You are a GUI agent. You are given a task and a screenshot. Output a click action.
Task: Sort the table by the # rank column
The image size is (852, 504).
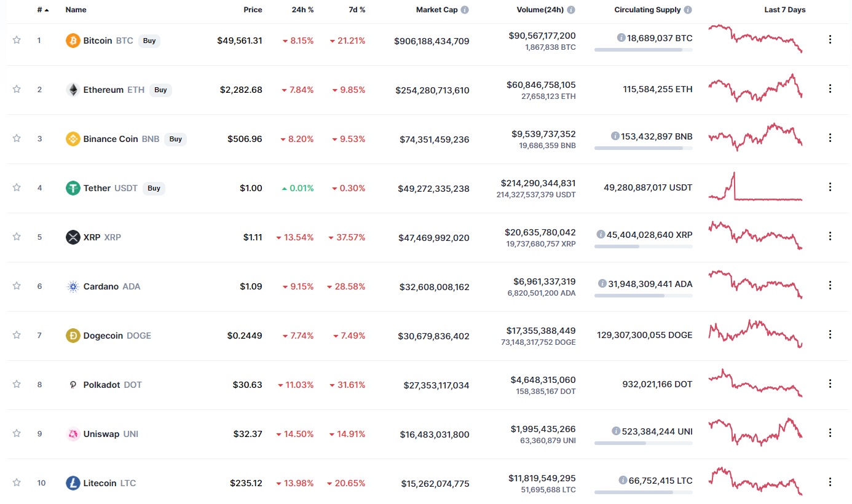coord(42,10)
